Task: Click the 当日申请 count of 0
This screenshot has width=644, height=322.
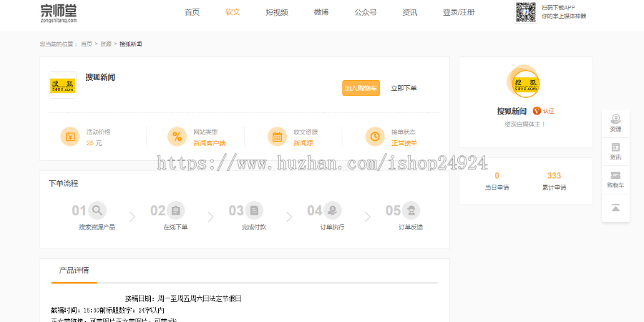Action: pos(497,176)
